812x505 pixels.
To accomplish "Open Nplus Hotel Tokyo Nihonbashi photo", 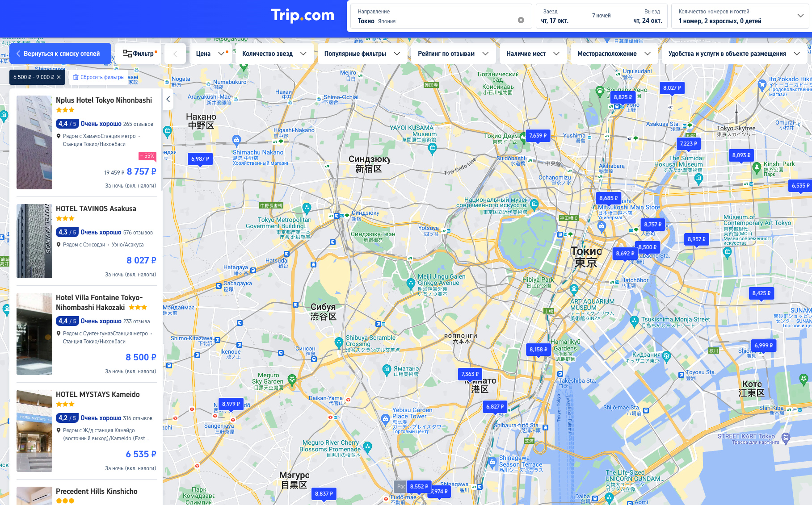I will point(34,142).
